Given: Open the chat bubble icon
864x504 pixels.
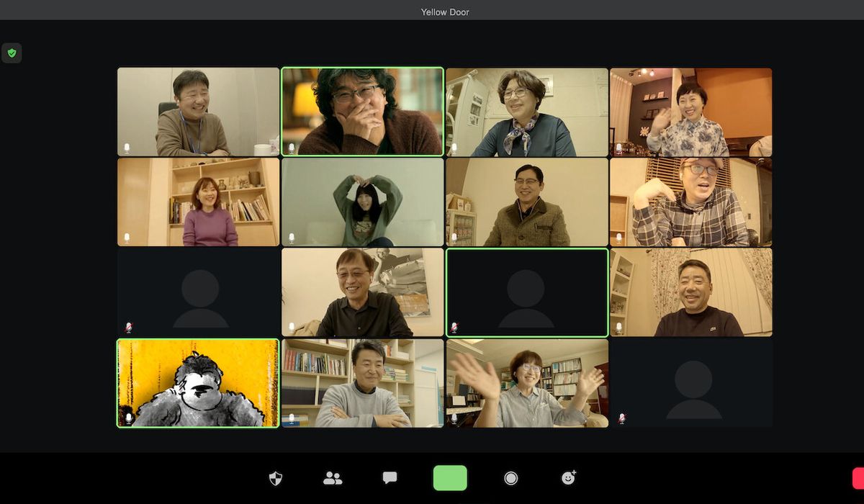Looking at the screenshot, I should (390, 478).
